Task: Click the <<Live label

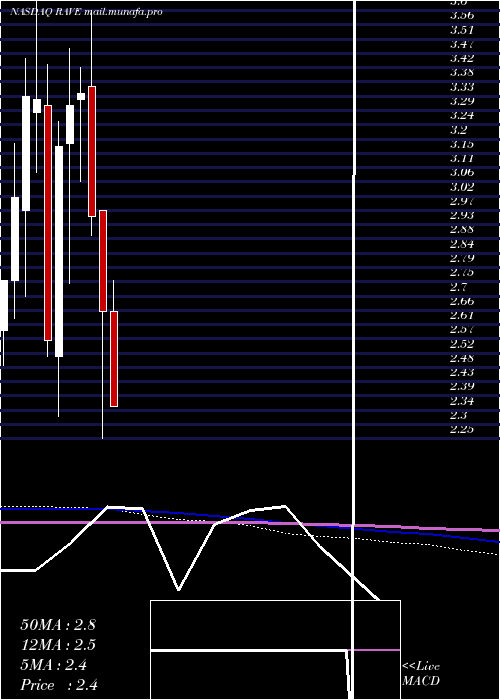Action: tap(421, 667)
